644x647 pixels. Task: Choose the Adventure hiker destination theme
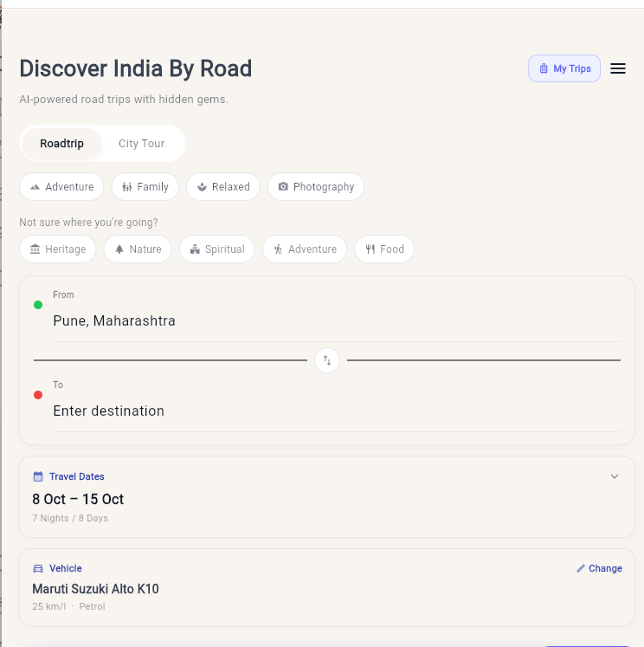point(305,249)
